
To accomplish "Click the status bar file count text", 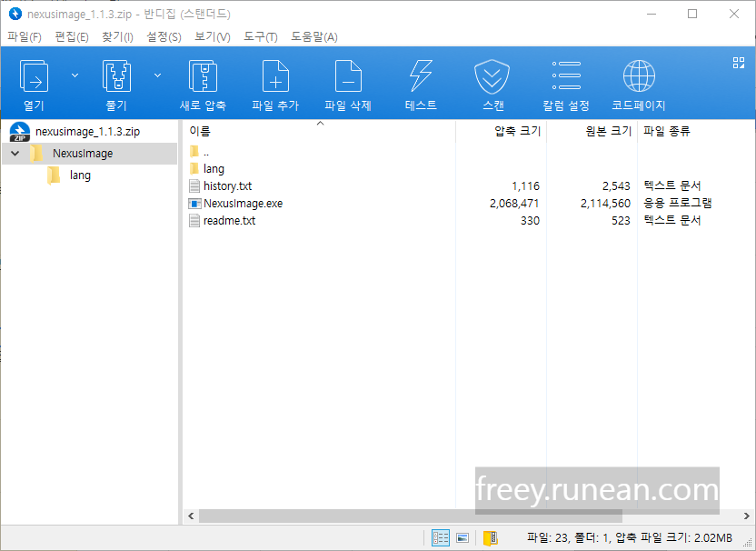I will click(629, 537).
